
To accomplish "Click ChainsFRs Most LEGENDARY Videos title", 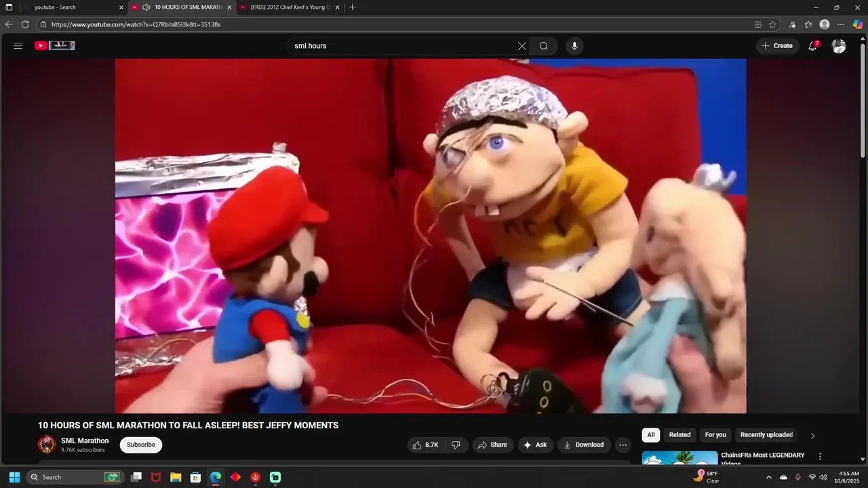I will (763, 458).
